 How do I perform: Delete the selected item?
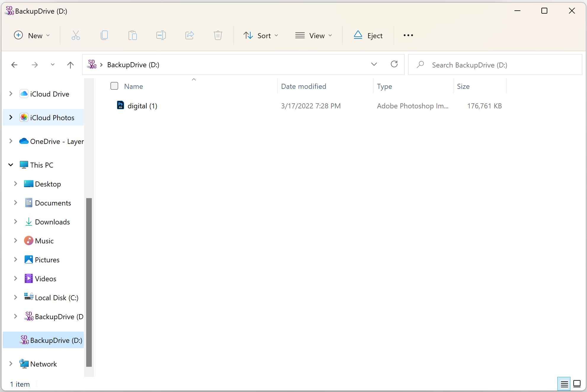point(218,35)
